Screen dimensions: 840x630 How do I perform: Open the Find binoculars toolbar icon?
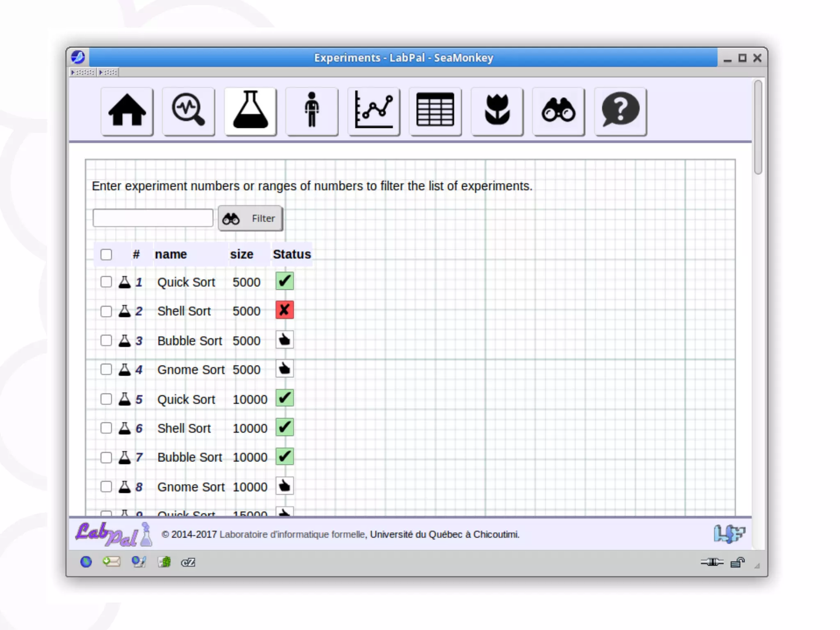[x=559, y=111]
